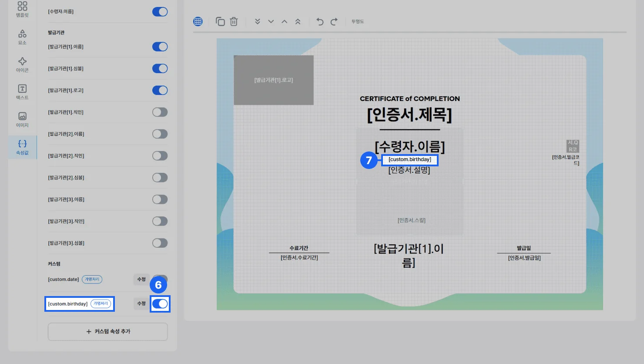The height and width of the screenshot is (364, 644).
Task: Click the undo arrow icon
Action: tap(320, 21)
